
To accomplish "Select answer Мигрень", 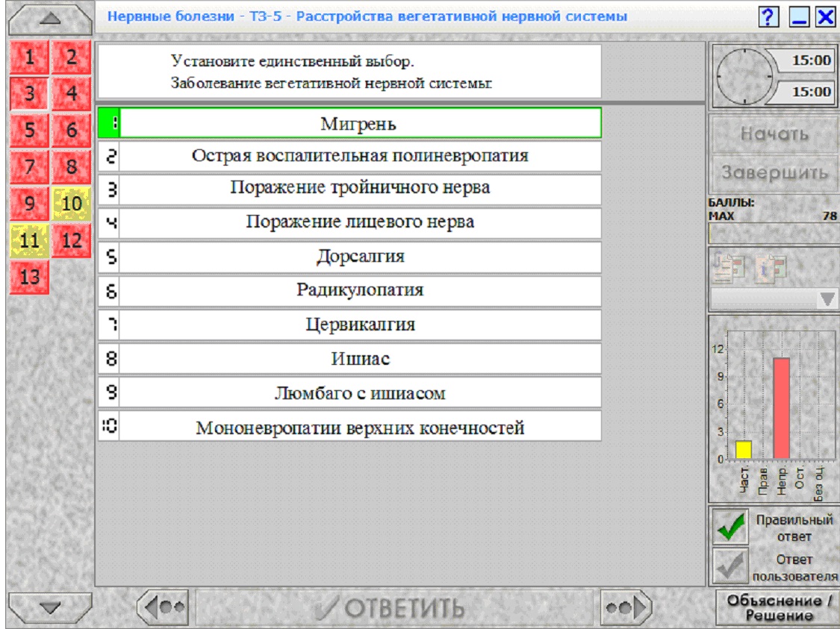I will click(350, 123).
